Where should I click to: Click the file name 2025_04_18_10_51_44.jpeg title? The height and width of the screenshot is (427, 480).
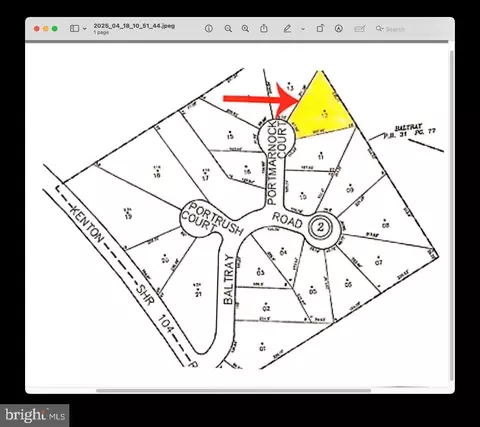point(134,26)
